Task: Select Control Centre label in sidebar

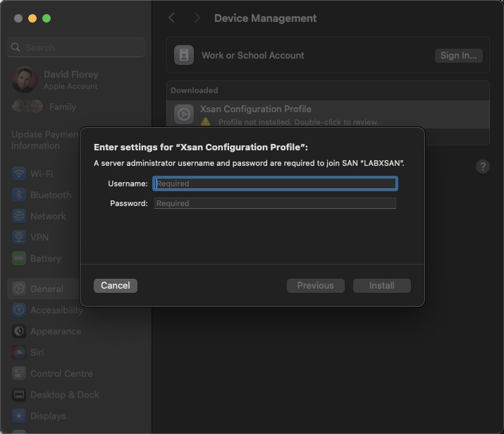Action: click(61, 373)
